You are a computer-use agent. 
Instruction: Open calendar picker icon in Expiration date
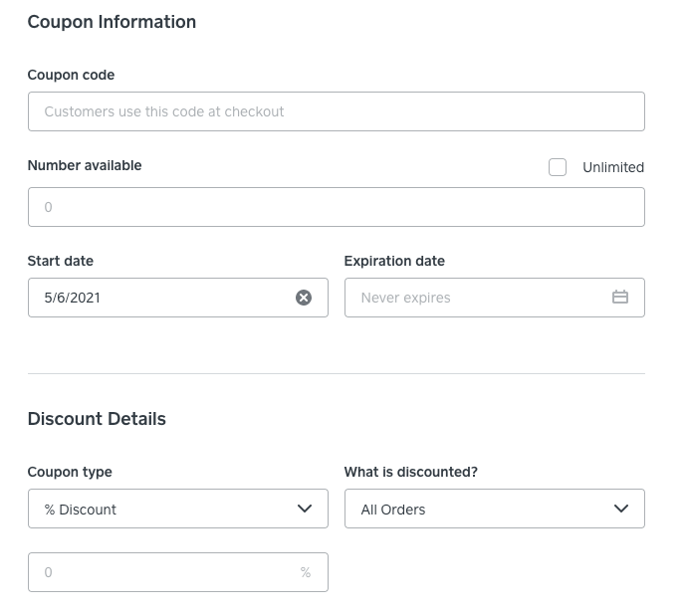pos(620,298)
